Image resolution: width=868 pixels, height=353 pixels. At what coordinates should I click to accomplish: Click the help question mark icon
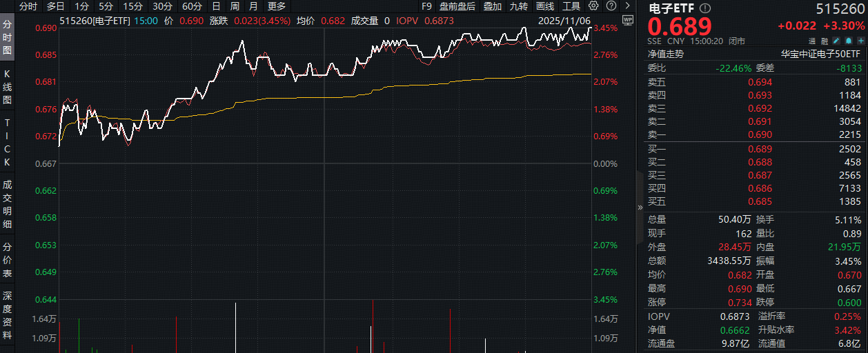[612, 6]
